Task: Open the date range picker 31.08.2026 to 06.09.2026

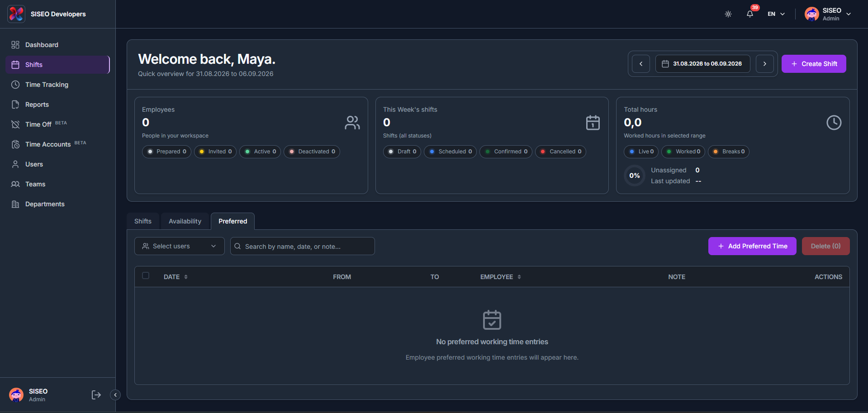Action: (703, 64)
